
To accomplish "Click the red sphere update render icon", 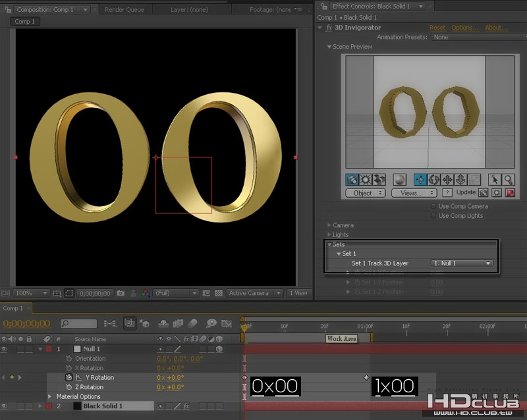I will click(x=510, y=193).
